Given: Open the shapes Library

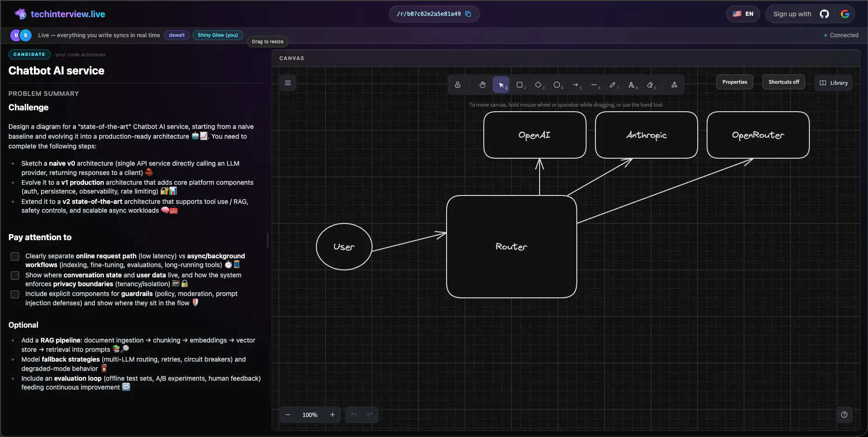Looking at the screenshot, I should [834, 83].
